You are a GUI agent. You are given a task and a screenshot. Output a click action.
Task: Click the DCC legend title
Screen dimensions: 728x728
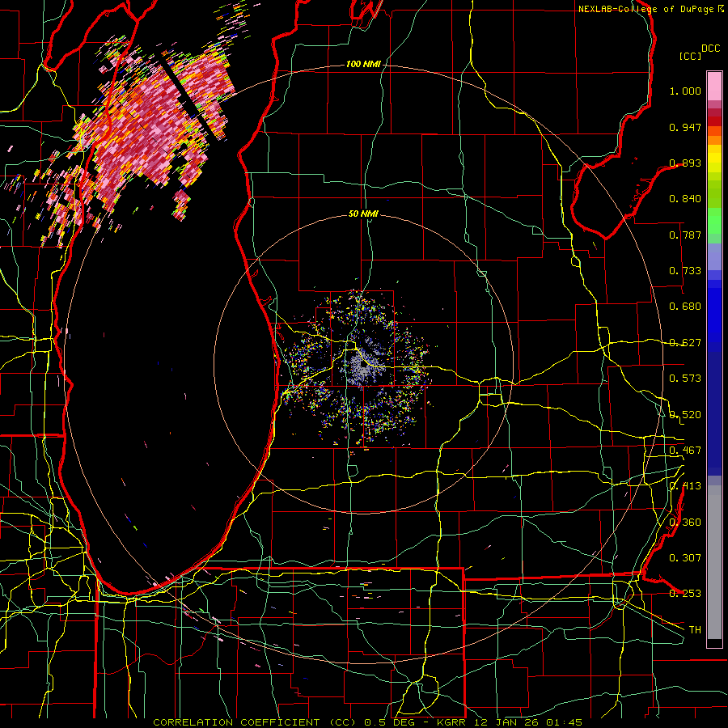pos(710,49)
